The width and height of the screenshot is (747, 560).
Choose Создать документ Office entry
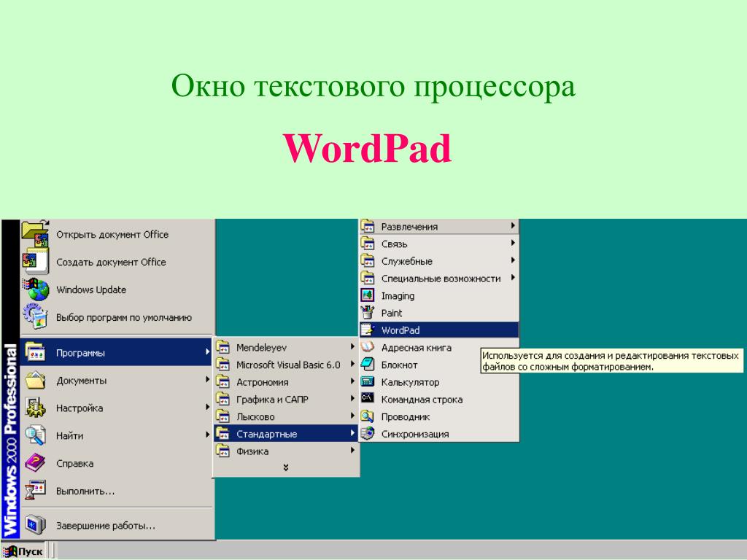[x=117, y=262]
